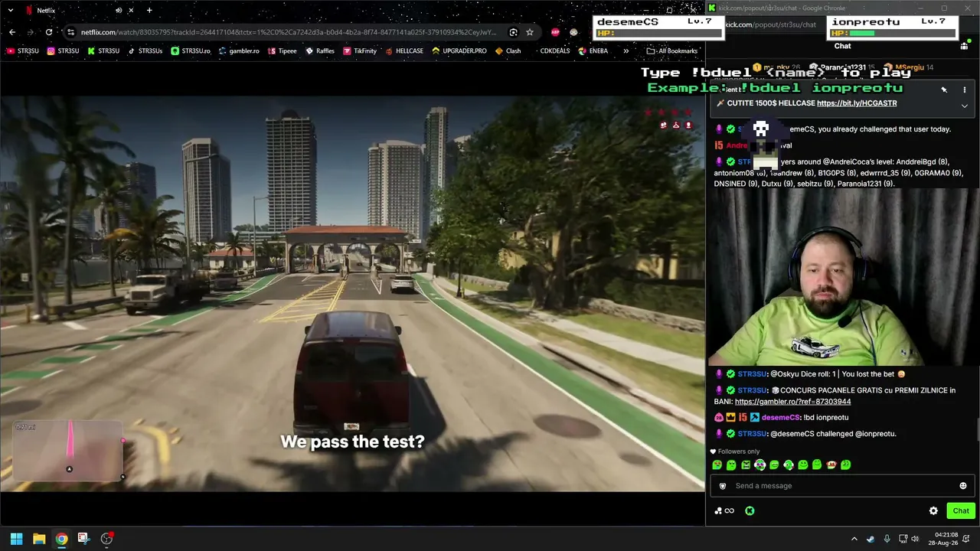Click the Netflix video minimap overlay
The image size is (980, 551).
(69, 452)
